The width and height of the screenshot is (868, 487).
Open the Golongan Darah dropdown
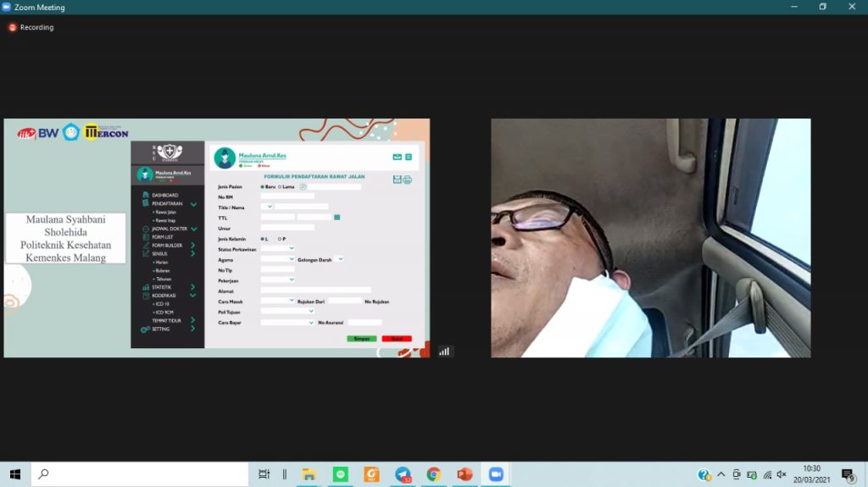339,259
